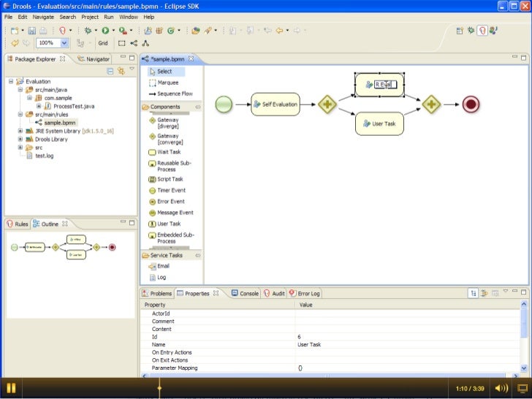Switch to the Drools perspective button
The width and height of the screenshot is (532, 399).
pyautogui.click(x=482, y=31)
